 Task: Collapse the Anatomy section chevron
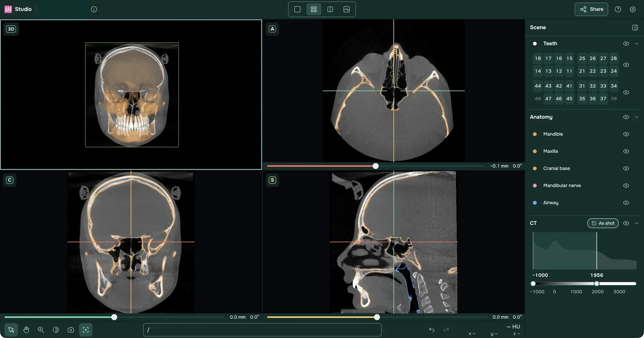point(636,117)
